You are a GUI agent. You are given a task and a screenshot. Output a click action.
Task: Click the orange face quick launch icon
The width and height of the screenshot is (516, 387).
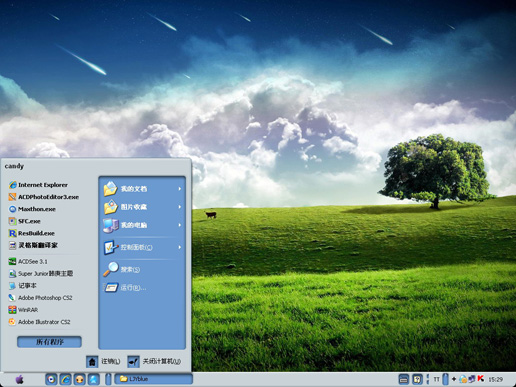coord(80,379)
